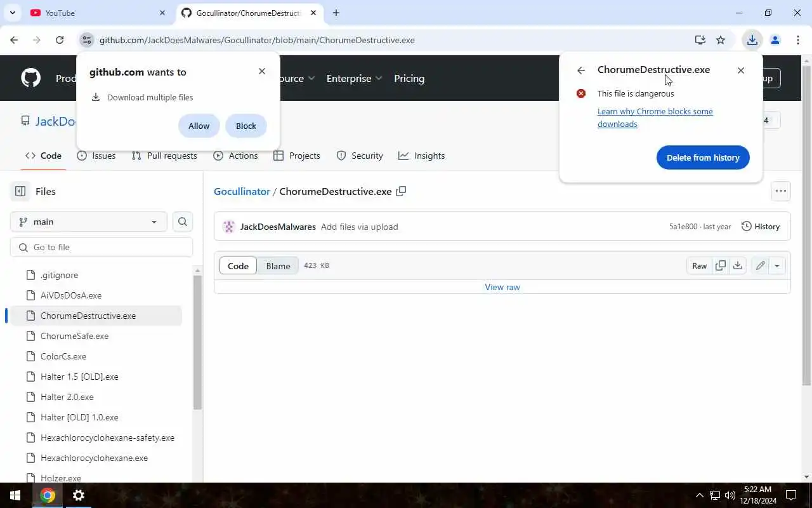Click Allow to download multiple files
812x508 pixels.
point(199,126)
